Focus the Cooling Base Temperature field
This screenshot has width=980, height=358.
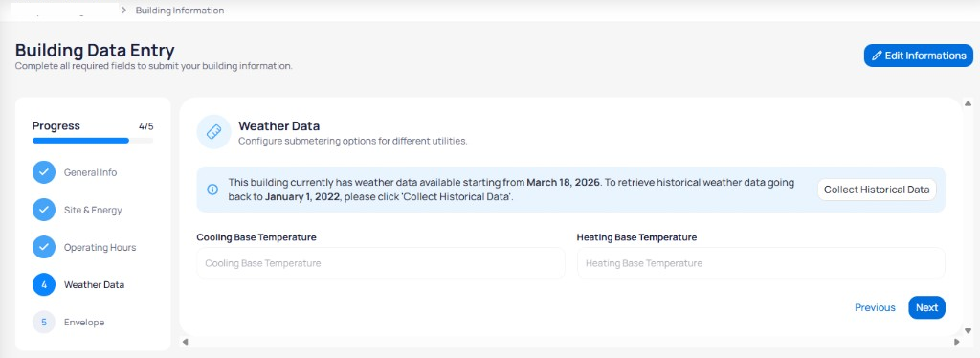(x=381, y=263)
